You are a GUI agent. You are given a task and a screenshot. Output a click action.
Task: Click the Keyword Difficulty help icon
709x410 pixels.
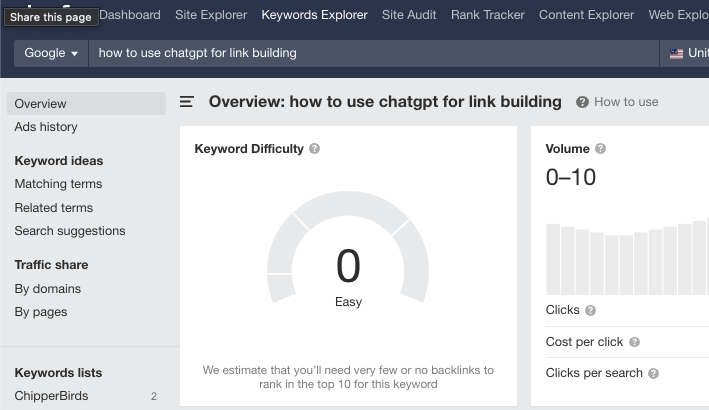[x=314, y=149]
